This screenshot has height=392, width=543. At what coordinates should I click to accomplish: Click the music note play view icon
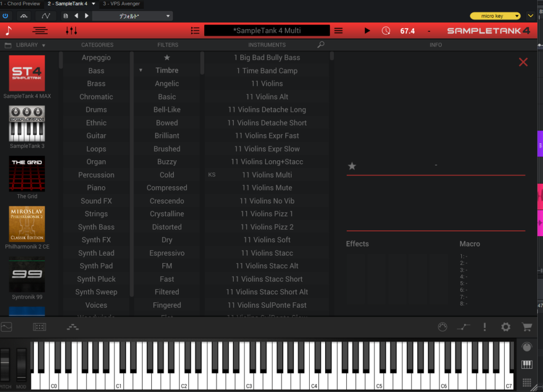pos(9,31)
